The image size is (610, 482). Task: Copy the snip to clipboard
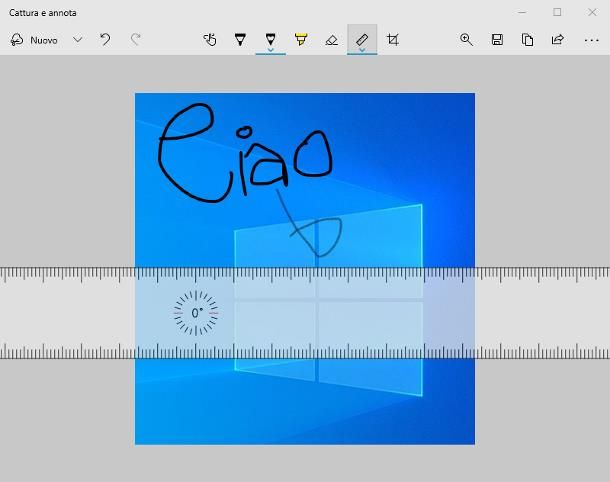click(x=528, y=40)
